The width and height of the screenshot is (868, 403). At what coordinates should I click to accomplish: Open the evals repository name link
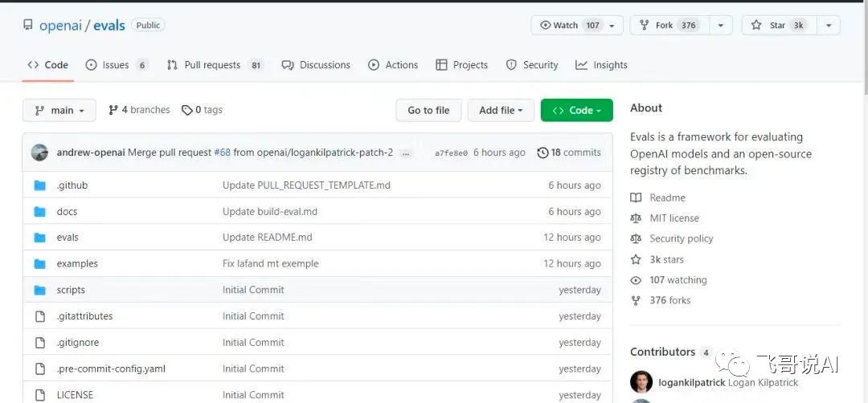[x=109, y=26]
